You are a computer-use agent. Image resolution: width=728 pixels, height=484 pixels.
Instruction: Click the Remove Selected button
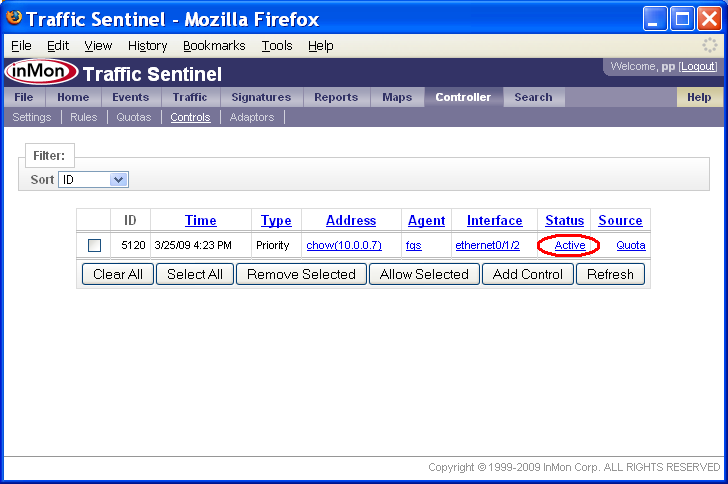(x=301, y=274)
